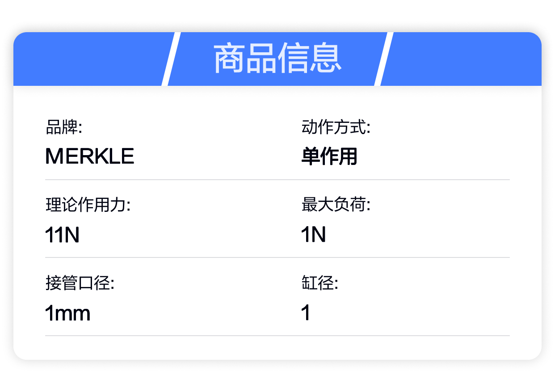Click the MERKLE brand value
The width and height of the screenshot is (555, 392).
point(90,156)
